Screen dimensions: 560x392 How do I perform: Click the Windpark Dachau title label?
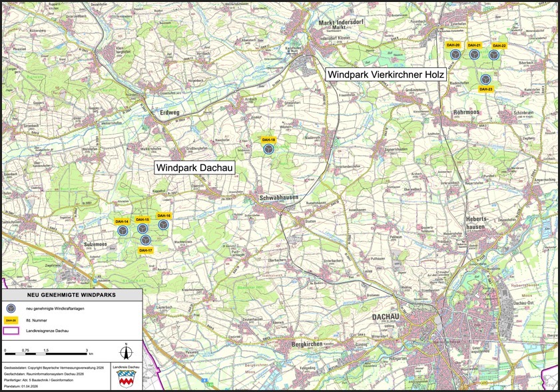click(194, 168)
